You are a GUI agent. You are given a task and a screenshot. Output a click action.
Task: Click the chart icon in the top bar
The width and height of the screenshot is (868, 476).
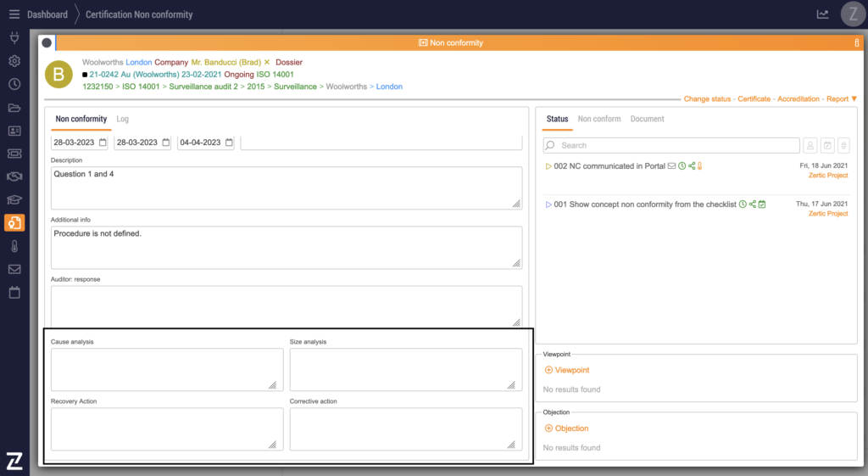point(822,14)
